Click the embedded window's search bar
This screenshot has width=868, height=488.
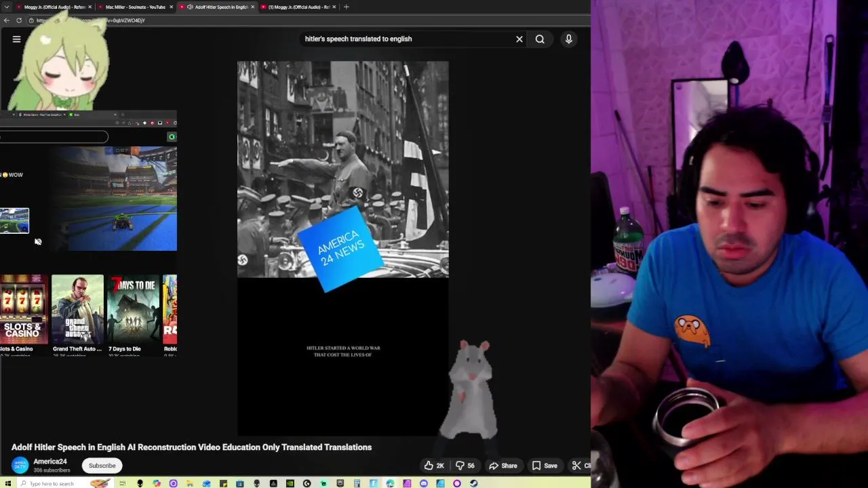point(54,137)
